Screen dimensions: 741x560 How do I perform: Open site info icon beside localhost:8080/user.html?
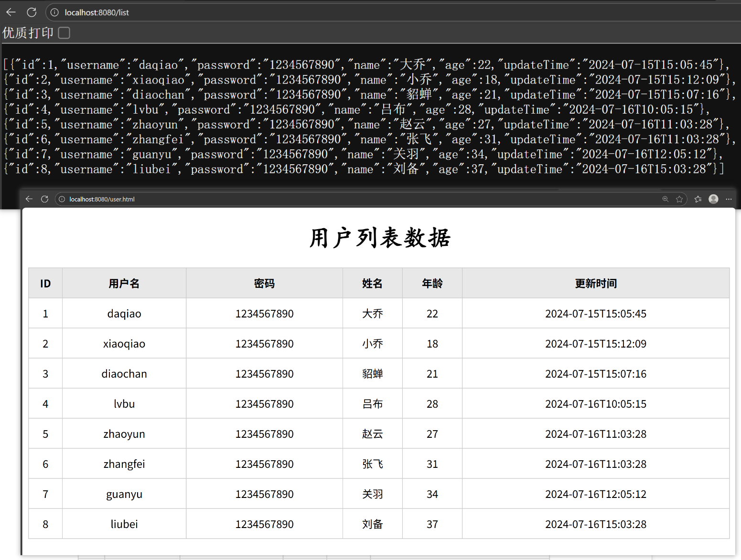(x=62, y=199)
